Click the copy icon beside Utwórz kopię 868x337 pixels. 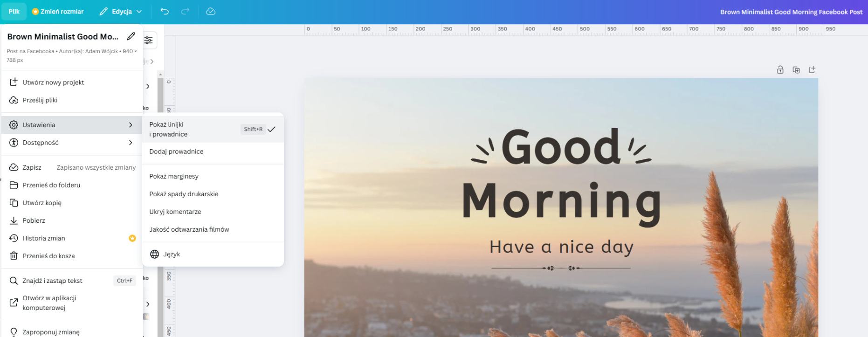(14, 203)
